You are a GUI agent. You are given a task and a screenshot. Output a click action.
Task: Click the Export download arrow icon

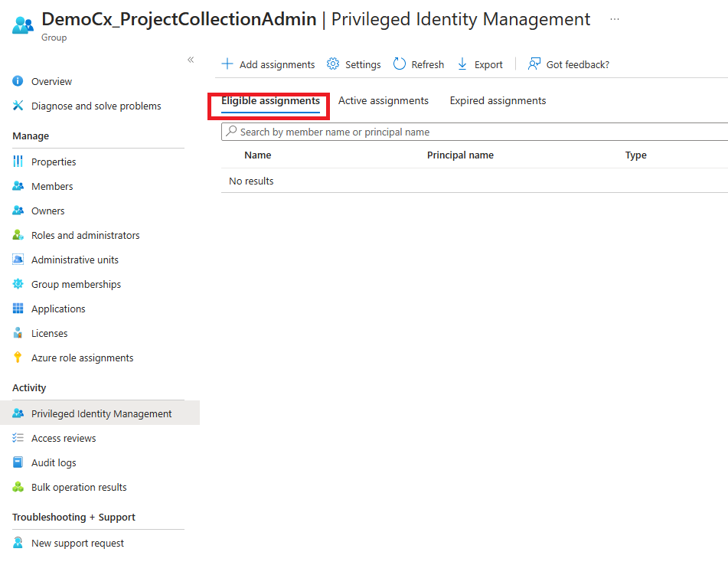pos(462,64)
